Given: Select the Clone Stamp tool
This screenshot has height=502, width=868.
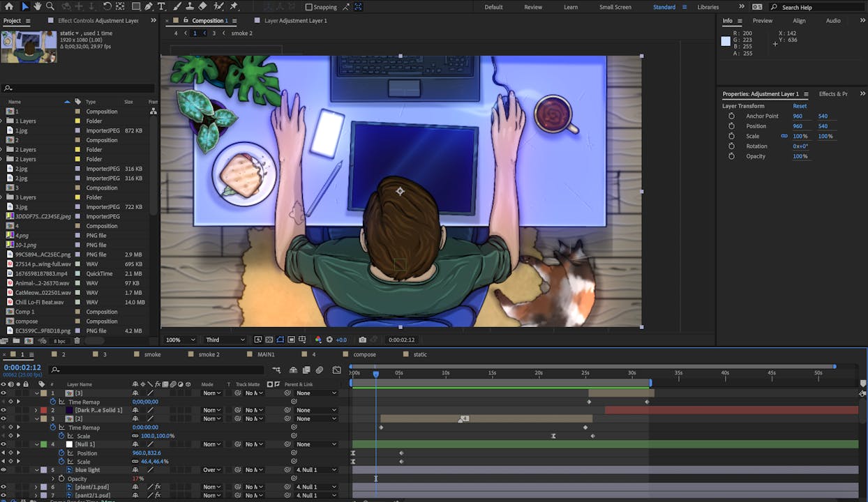Looking at the screenshot, I should [x=189, y=6].
